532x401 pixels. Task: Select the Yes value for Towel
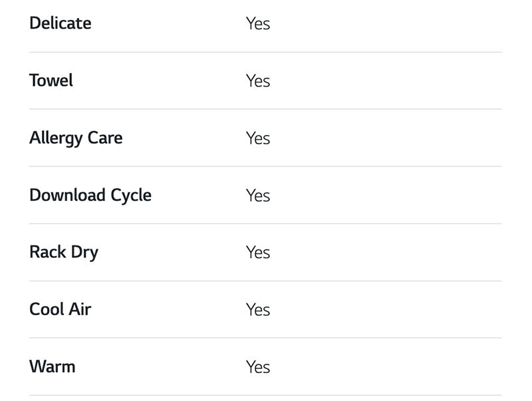tap(258, 81)
